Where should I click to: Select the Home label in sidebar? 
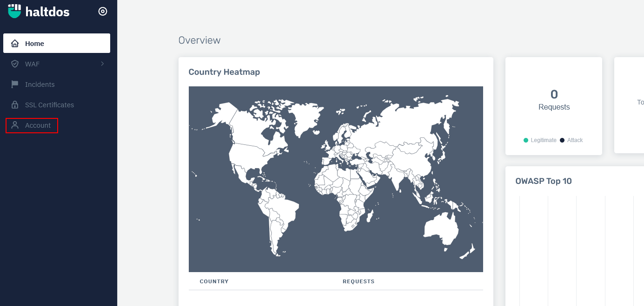click(34, 44)
